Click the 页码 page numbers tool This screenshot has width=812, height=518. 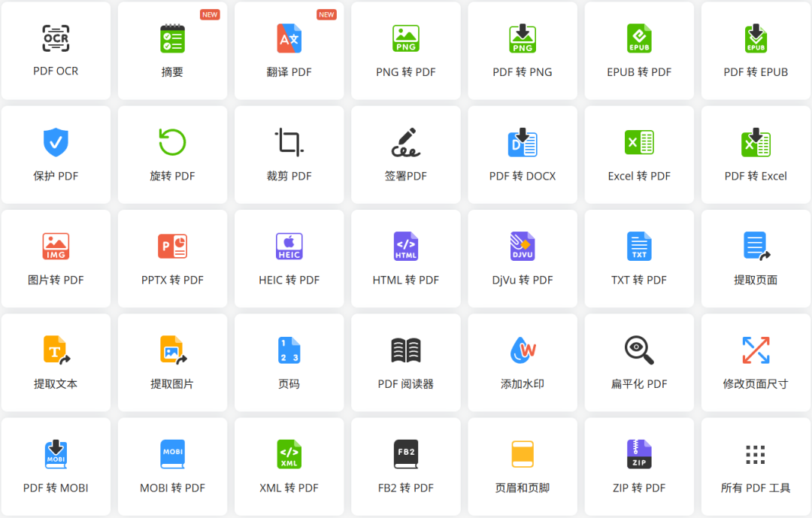click(289, 362)
